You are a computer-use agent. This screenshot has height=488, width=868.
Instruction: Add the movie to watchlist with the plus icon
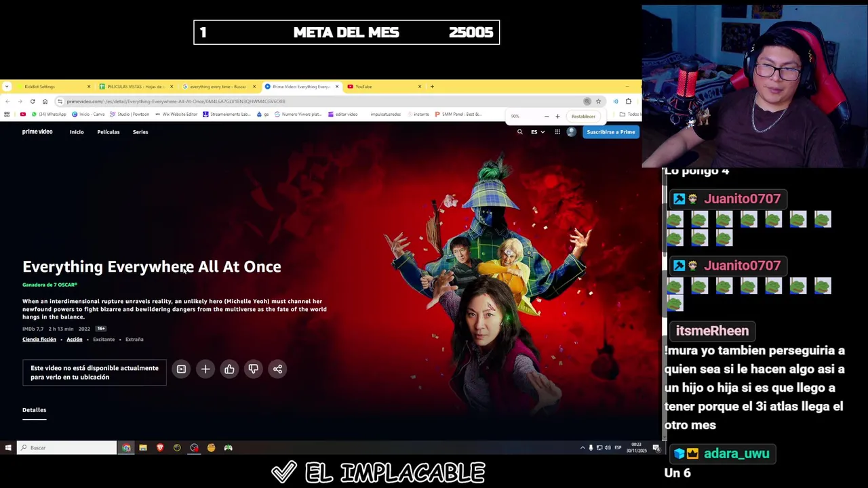click(205, 369)
